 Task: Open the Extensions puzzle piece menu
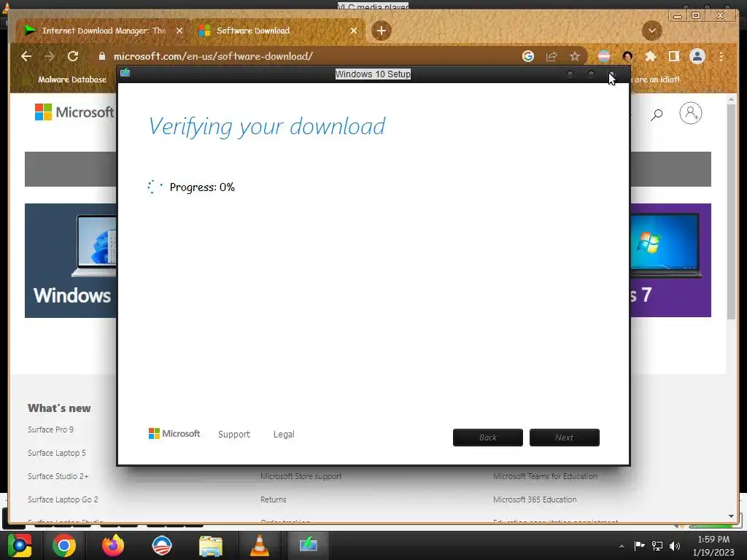pyautogui.click(x=650, y=56)
